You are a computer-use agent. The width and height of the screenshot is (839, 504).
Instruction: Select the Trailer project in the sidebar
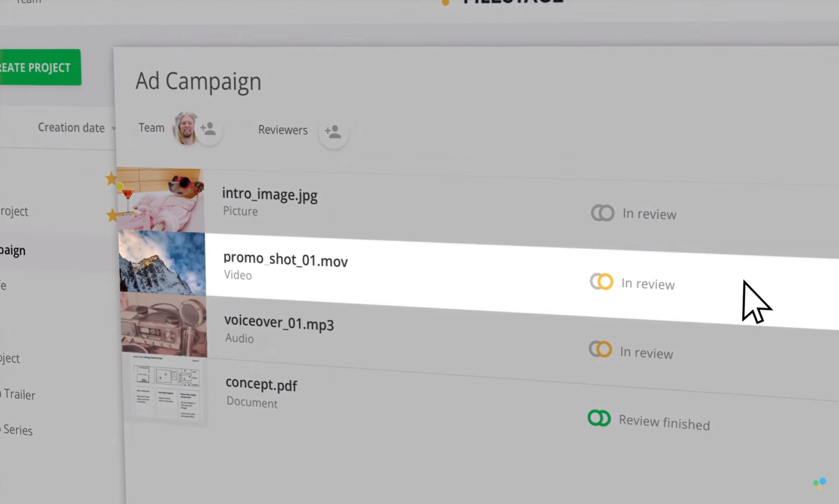(x=17, y=395)
